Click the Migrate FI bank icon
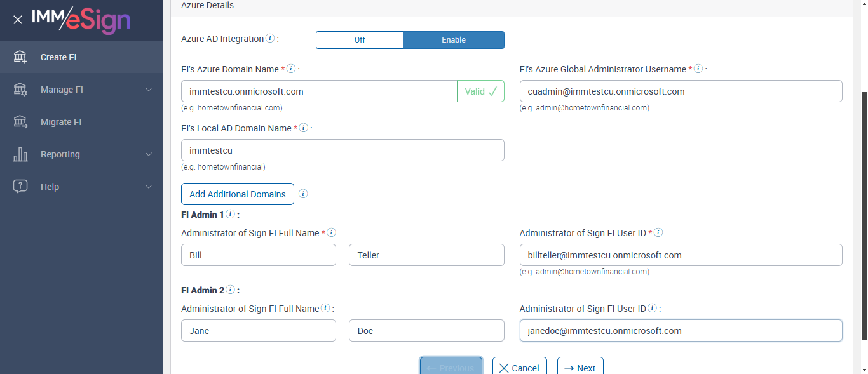 click(20, 122)
